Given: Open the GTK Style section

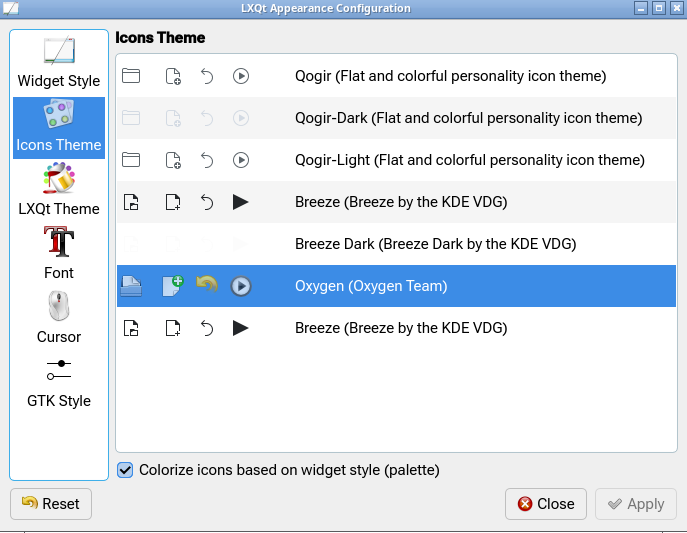Looking at the screenshot, I should [x=59, y=383].
